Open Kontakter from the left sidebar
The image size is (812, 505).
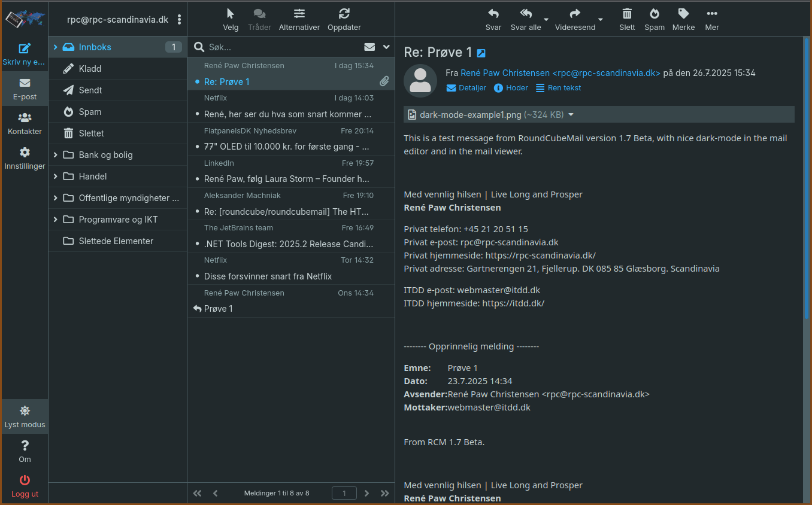pyautogui.click(x=25, y=123)
